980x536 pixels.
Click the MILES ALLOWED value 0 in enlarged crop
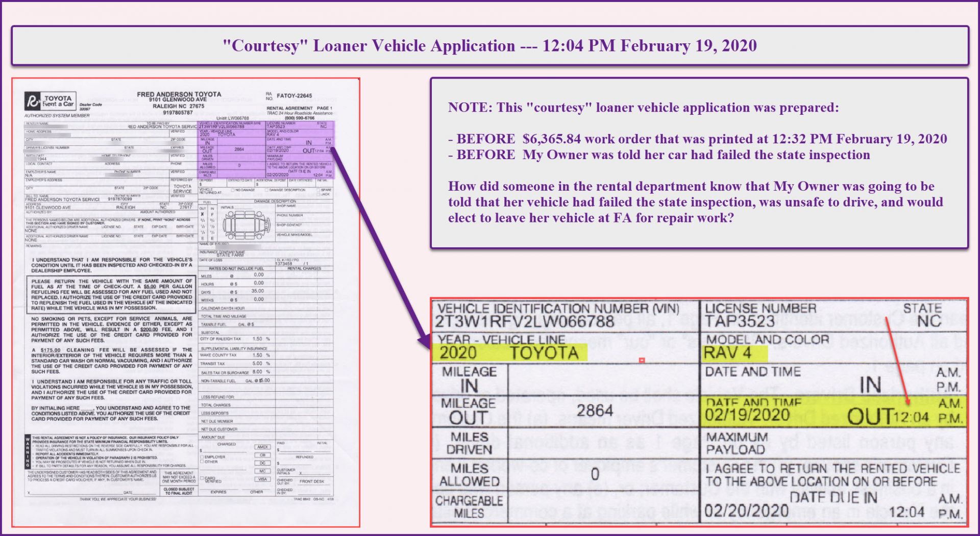(x=595, y=474)
